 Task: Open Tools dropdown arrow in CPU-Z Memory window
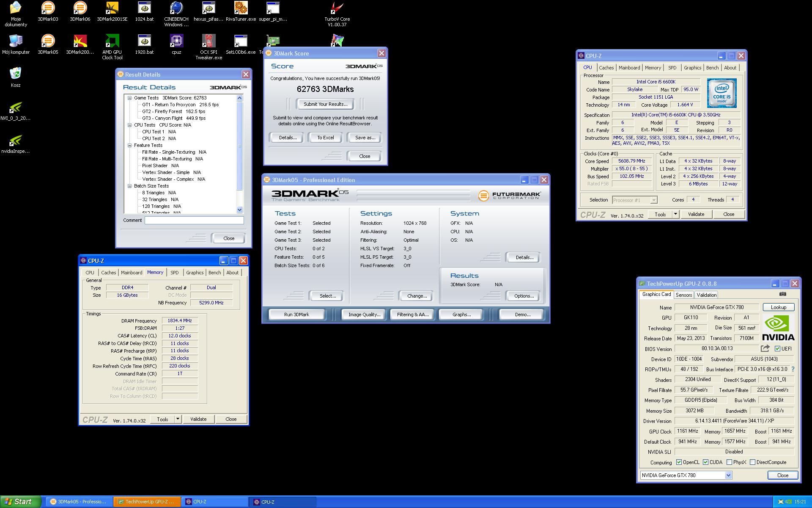click(178, 419)
